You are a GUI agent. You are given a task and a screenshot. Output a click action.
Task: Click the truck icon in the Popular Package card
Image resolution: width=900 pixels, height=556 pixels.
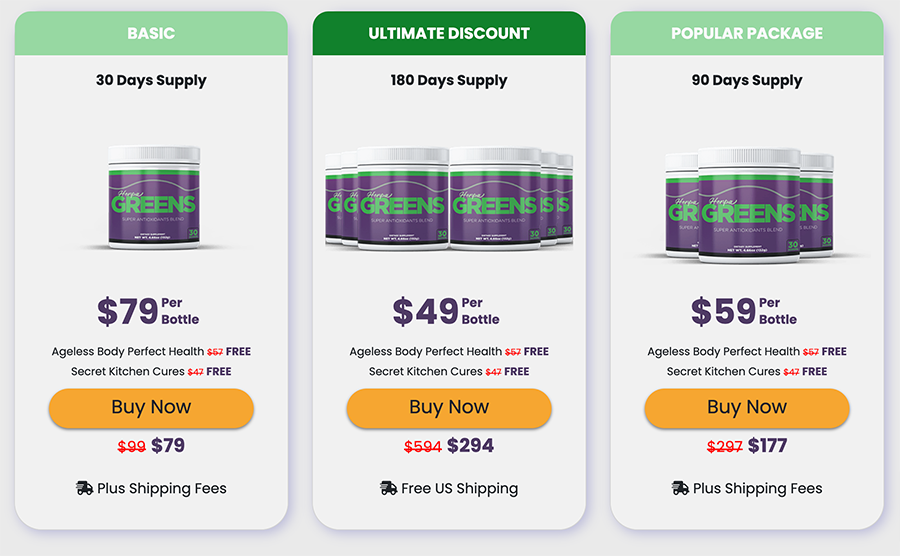click(x=680, y=488)
